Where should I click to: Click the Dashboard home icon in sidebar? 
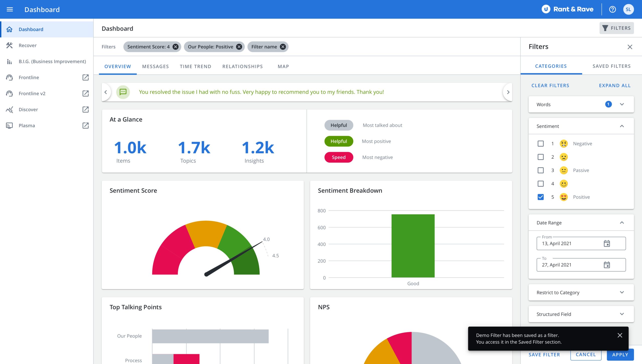click(x=10, y=29)
